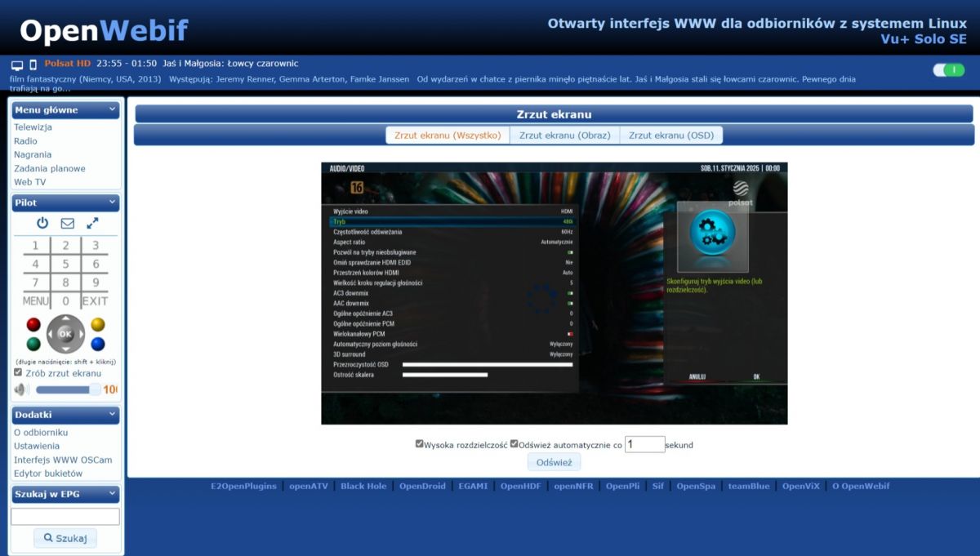
Task: Open the 'OpenViX' footer link
Action: 800,486
